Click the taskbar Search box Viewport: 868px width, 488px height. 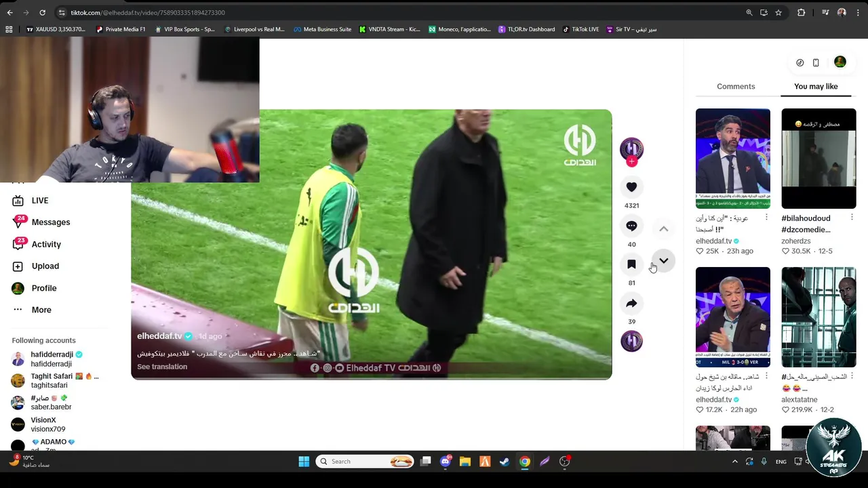pyautogui.click(x=365, y=462)
